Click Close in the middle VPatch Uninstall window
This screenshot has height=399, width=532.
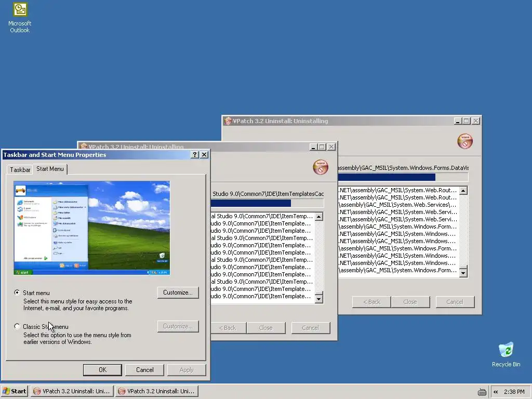pyautogui.click(x=265, y=328)
